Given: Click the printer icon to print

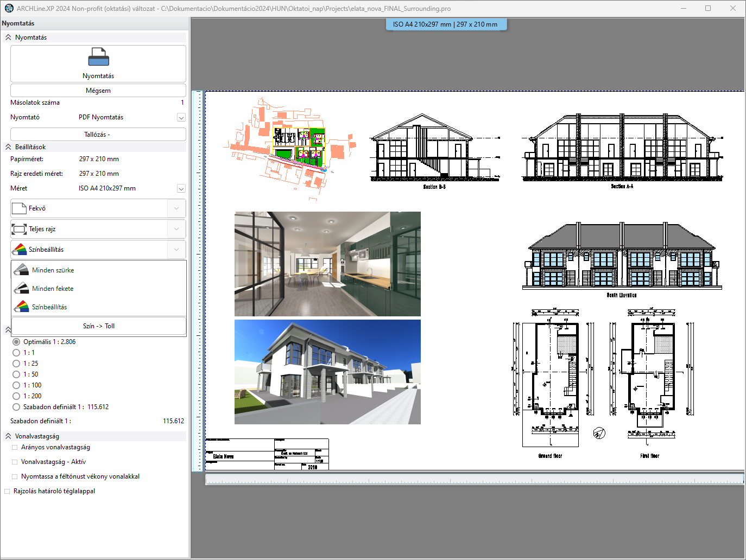Looking at the screenshot, I should pos(98,57).
